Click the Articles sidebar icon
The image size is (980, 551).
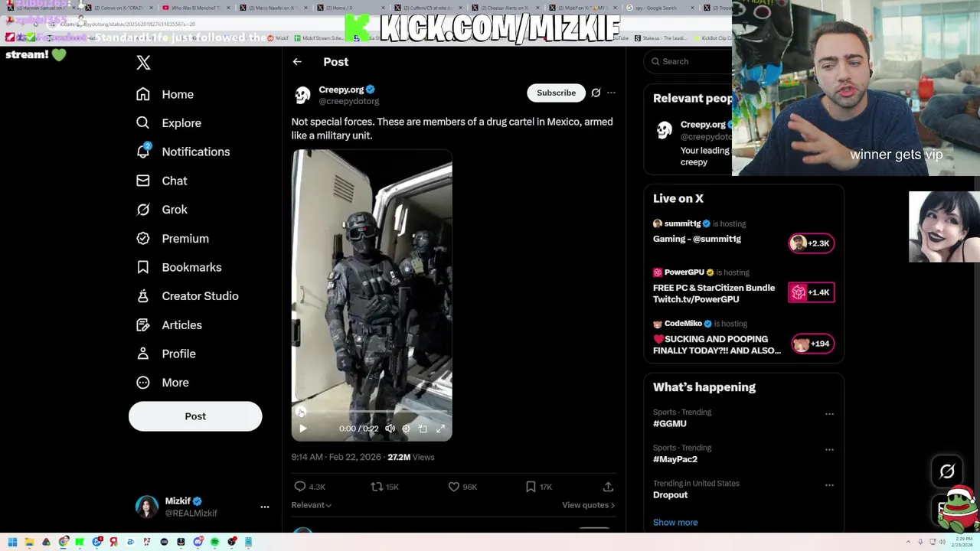tap(143, 325)
